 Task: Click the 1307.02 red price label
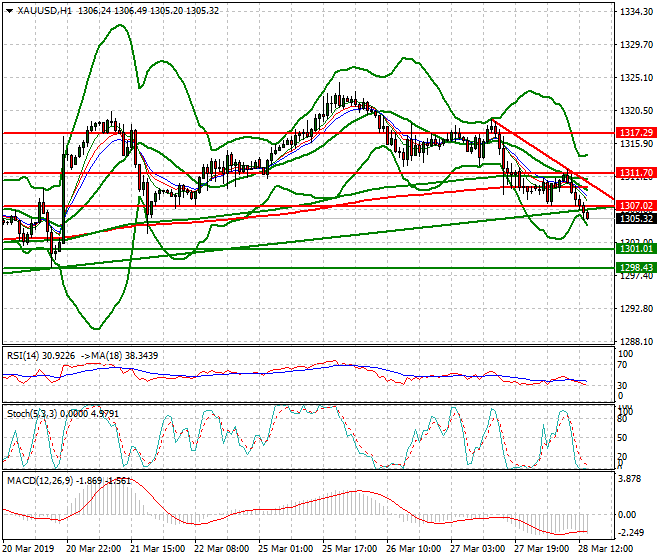pos(636,206)
